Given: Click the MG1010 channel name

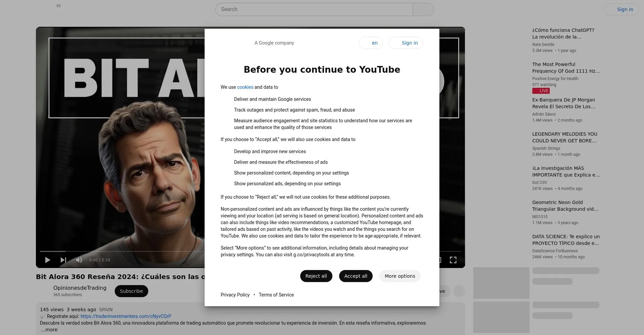Looking at the screenshot, I should coord(540,217).
